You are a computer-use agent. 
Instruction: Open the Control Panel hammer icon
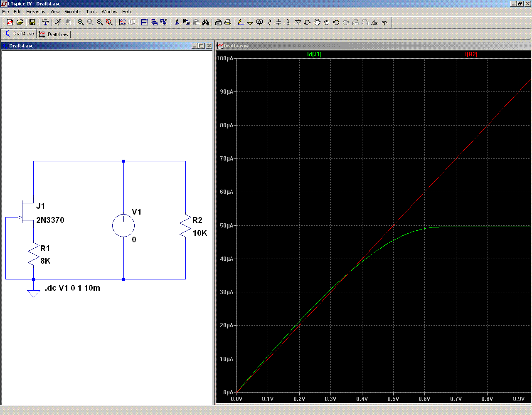click(x=45, y=22)
